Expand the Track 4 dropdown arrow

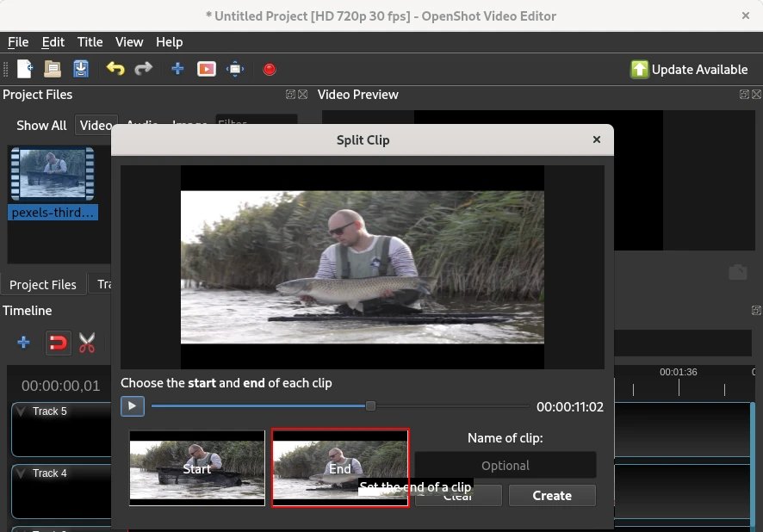(22, 473)
